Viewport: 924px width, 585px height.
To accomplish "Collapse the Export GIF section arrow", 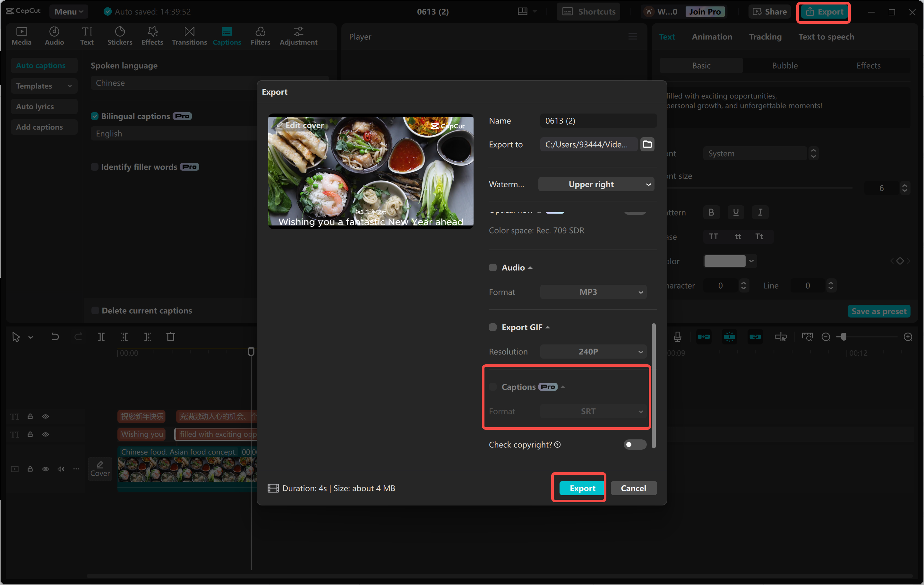I will coord(548,327).
